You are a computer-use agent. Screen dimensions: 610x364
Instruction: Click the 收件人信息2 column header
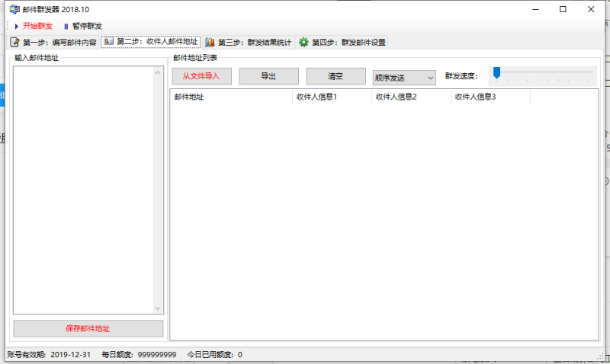(x=411, y=97)
